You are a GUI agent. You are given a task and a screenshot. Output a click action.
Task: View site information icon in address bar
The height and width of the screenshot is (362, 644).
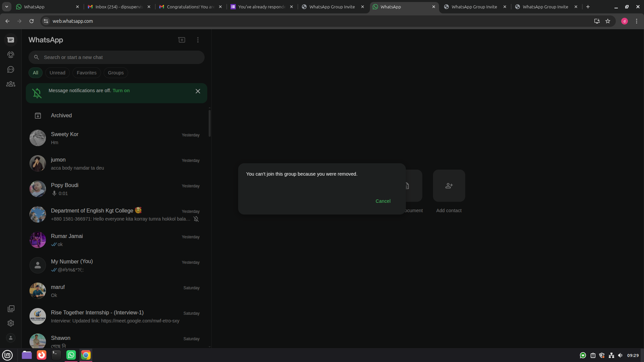coord(46,21)
